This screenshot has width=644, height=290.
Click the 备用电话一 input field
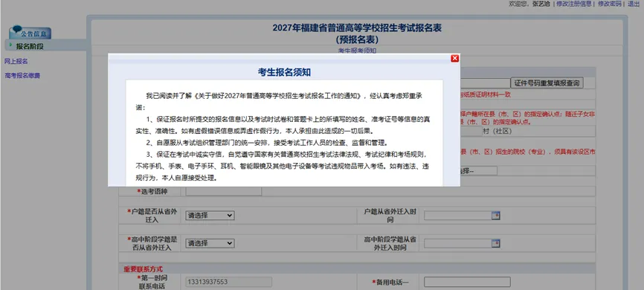click(x=467, y=282)
